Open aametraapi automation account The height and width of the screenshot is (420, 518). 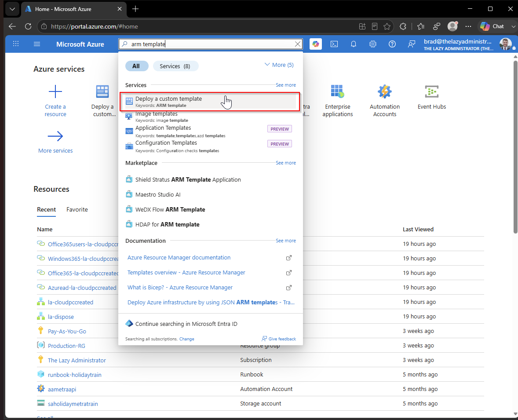point(62,389)
